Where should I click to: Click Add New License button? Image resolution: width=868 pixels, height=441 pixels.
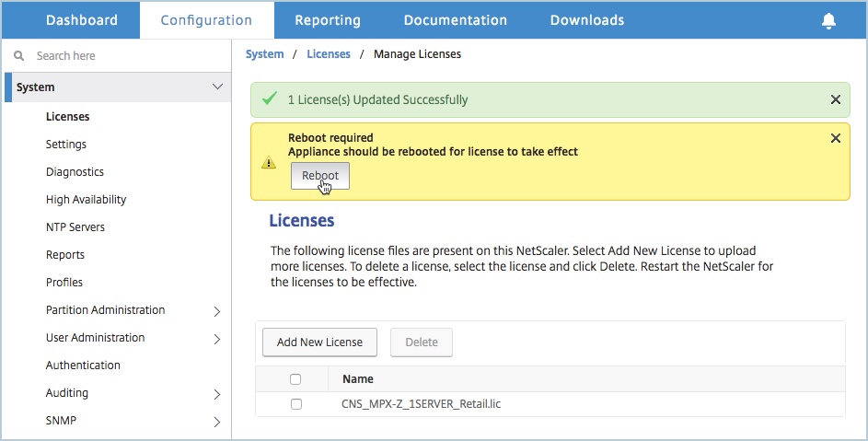[319, 342]
